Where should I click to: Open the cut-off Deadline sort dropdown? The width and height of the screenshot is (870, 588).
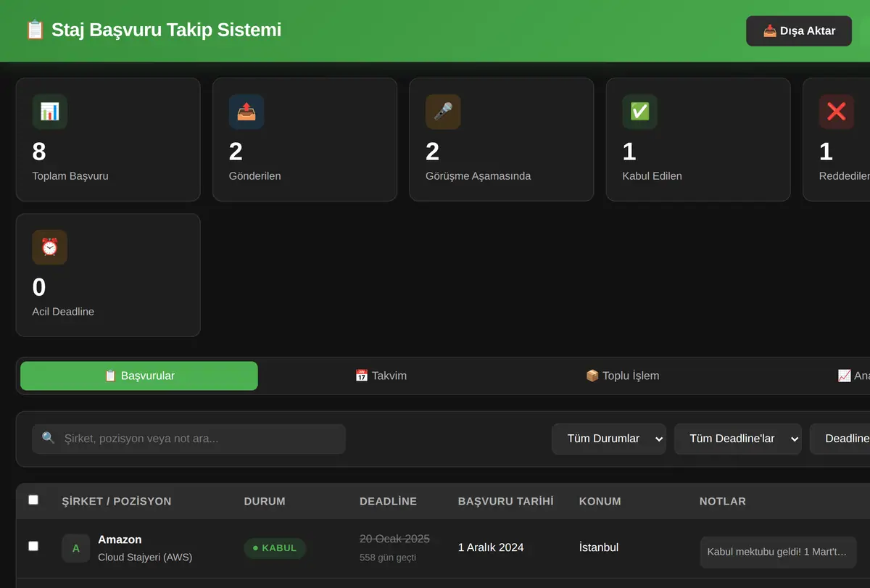[840, 439]
